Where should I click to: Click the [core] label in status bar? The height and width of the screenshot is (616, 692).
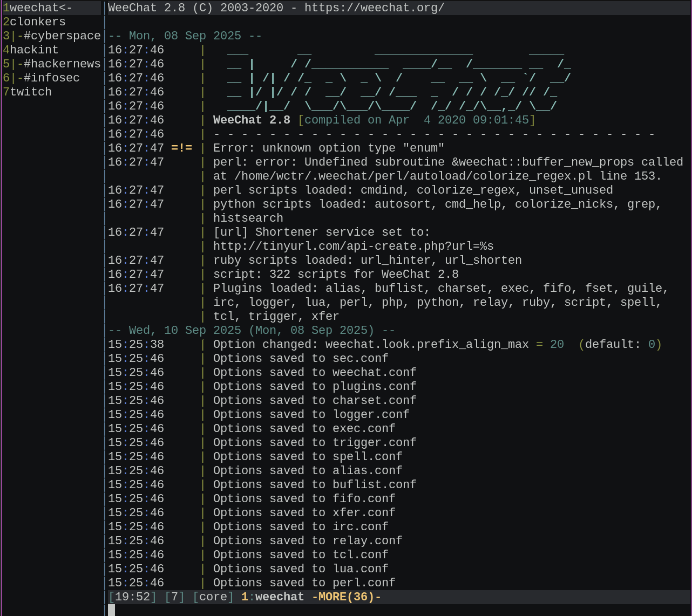[x=213, y=597]
